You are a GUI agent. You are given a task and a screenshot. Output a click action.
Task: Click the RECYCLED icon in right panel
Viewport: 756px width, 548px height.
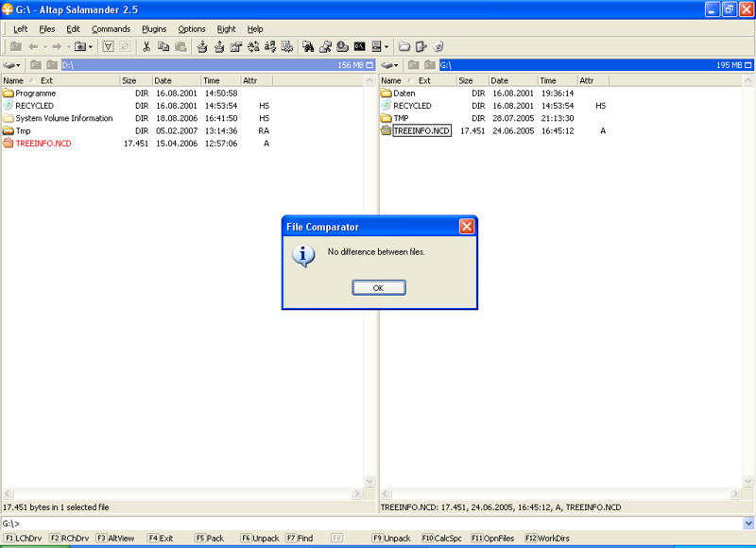pyautogui.click(x=386, y=106)
